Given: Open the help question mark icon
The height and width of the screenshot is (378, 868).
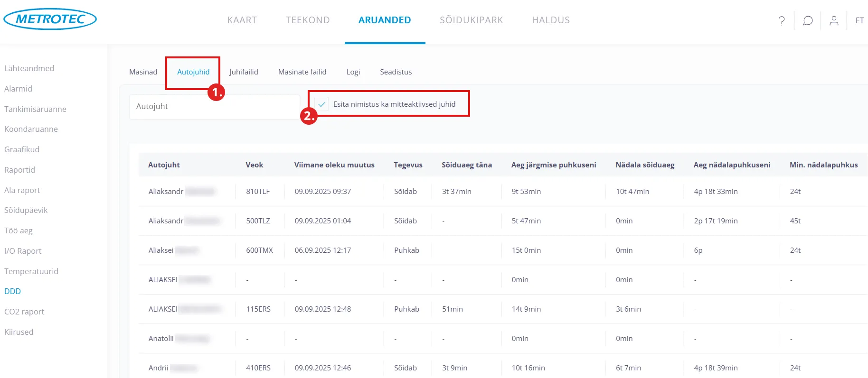Looking at the screenshot, I should coord(782,20).
